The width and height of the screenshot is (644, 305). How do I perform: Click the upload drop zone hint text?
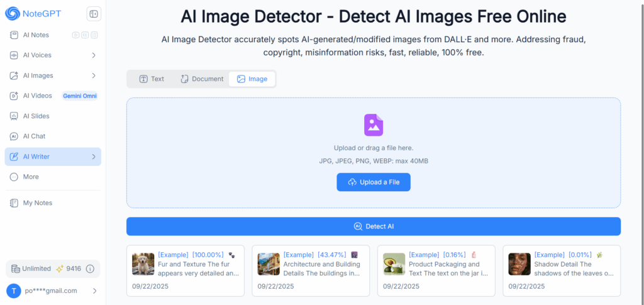click(374, 148)
